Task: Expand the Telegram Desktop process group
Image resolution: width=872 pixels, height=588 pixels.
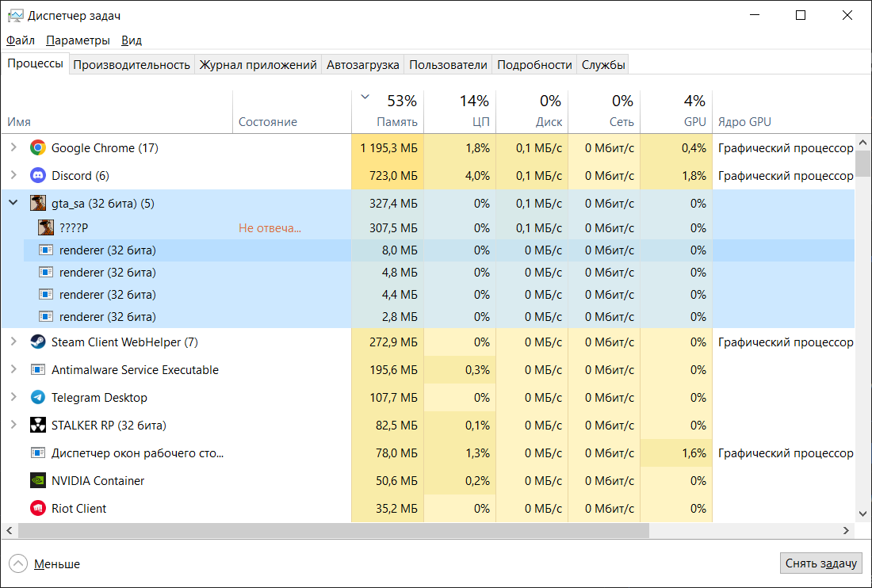Action: click(x=14, y=397)
